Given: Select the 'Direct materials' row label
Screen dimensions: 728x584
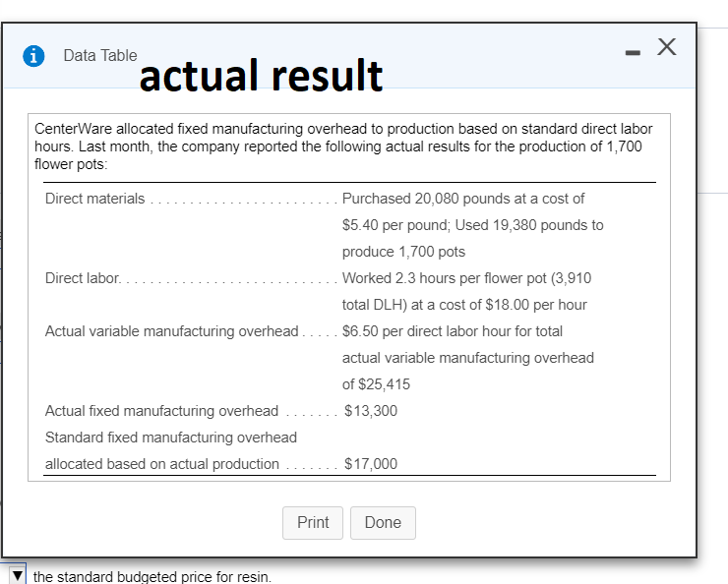Looking at the screenshot, I should 94,199.
